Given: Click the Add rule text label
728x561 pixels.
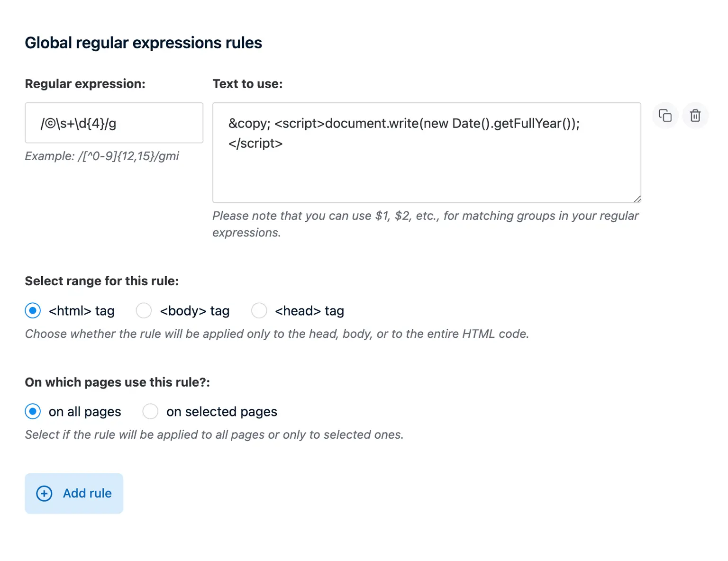Looking at the screenshot, I should (87, 493).
